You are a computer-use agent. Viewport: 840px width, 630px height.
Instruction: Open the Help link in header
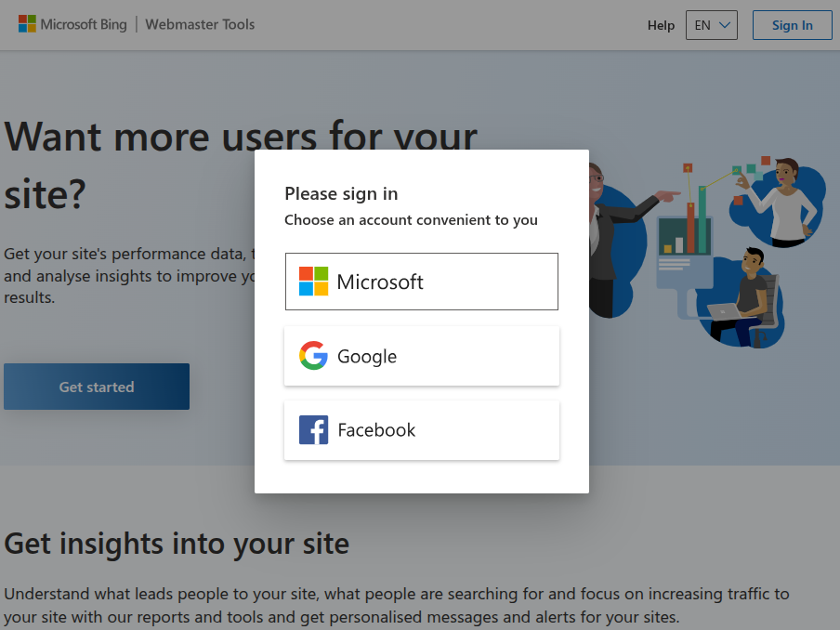pyautogui.click(x=661, y=25)
